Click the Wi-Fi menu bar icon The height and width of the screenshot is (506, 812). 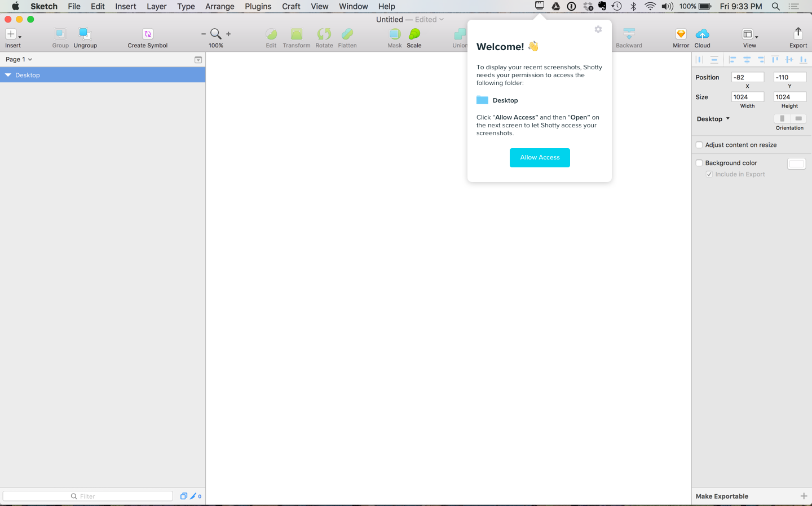[650, 6]
